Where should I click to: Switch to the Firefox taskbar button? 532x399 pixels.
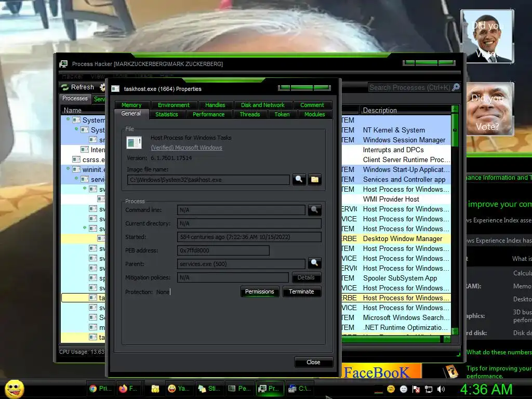(128, 389)
